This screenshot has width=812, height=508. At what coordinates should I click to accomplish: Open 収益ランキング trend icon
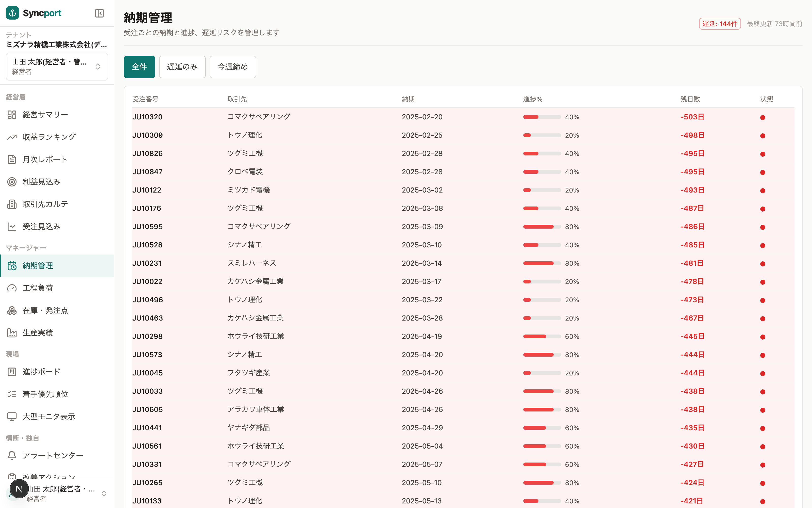pos(12,137)
